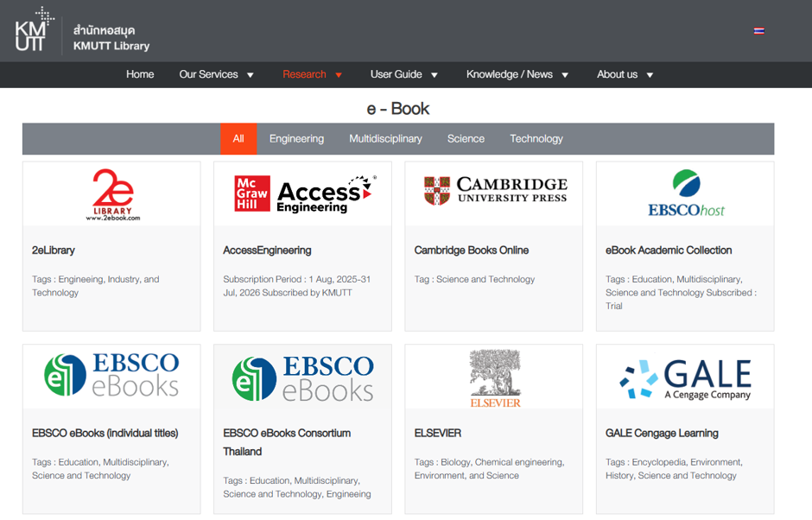The width and height of the screenshot is (812, 520).
Task: Open the 2eLibrary title link
Action: [54, 250]
